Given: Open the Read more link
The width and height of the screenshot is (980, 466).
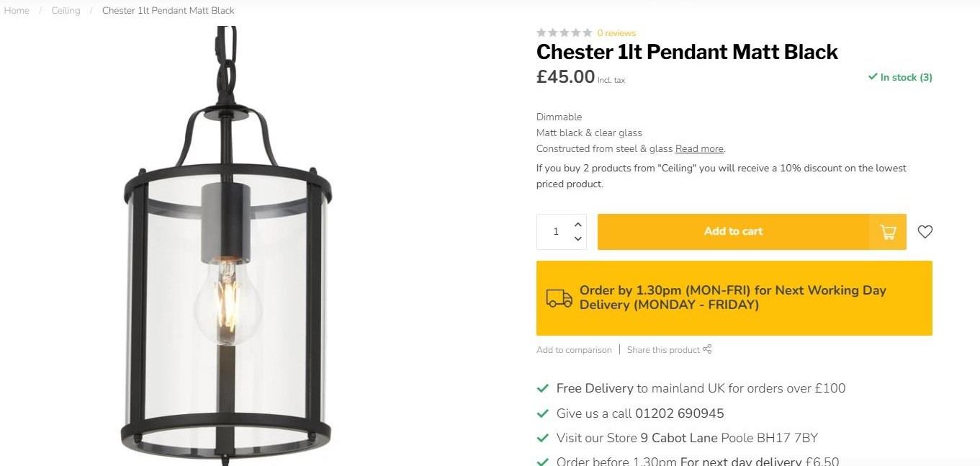Looking at the screenshot, I should pyautogui.click(x=699, y=149).
